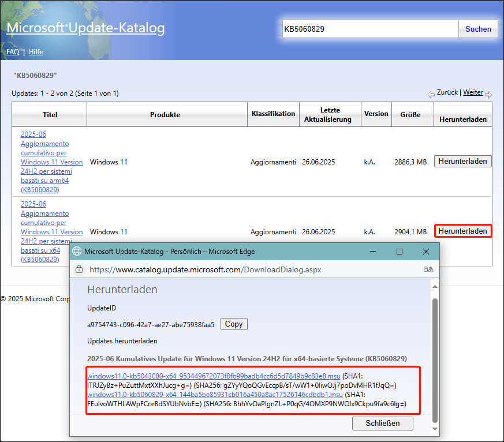Click Herunterladen for the 2886,3 MB update

click(462, 161)
